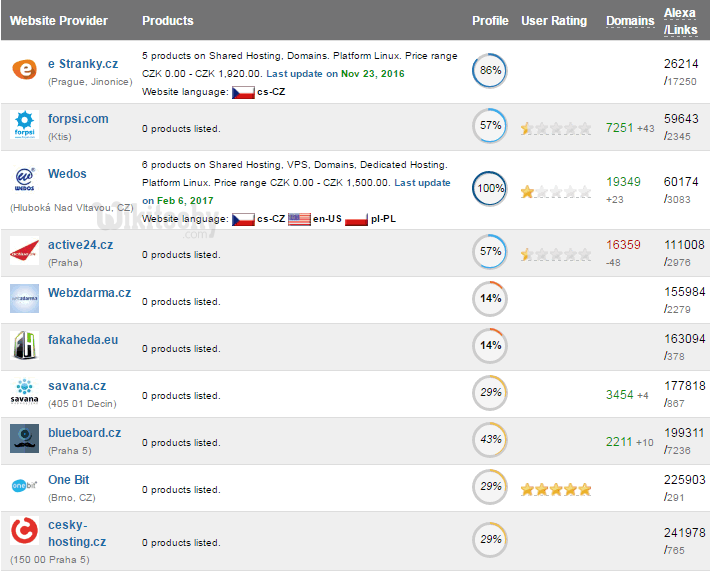The image size is (710, 572).
Task: Open the e Stranky.cz provider link
Action: click(83, 64)
